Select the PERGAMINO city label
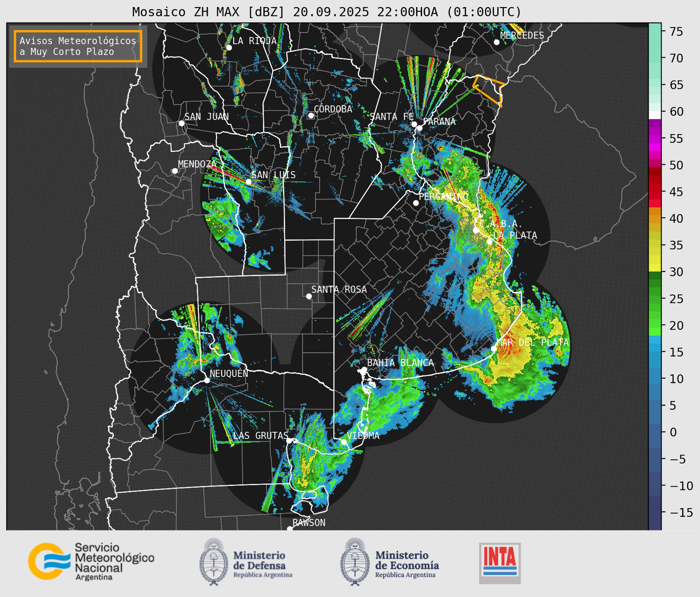This screenshot has height=597, width=700. pyautogui.click(x=444, y=196)
